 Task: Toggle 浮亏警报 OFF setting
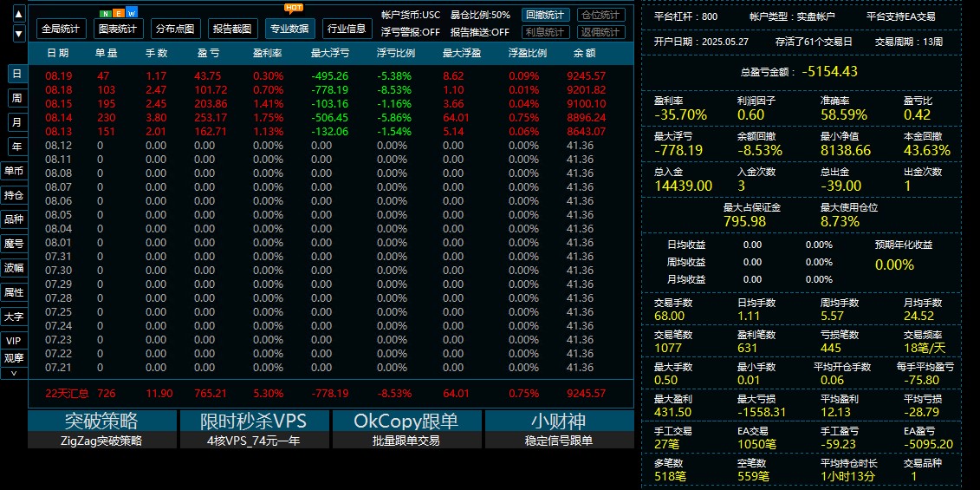pos(411,33)
